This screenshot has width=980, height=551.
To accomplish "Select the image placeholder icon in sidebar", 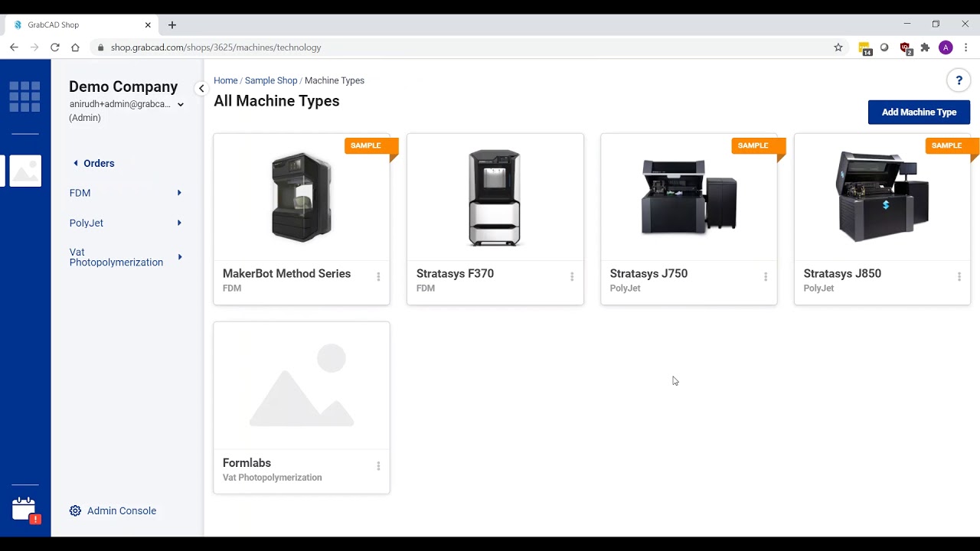I will click(25, 171).
